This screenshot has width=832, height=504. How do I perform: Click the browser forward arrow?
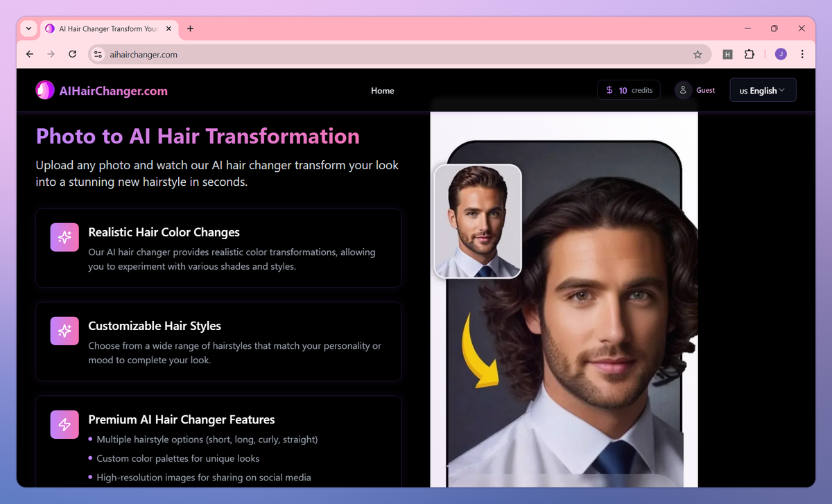(x=51, y=54)
